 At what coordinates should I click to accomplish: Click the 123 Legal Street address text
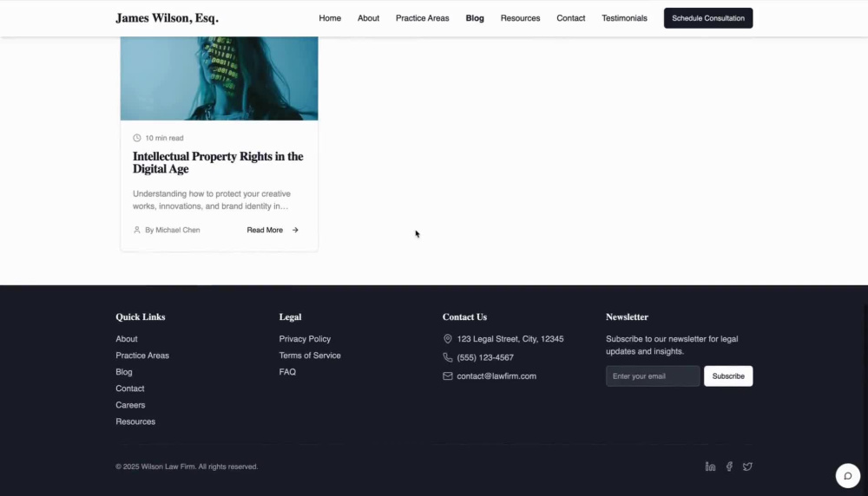click(510, 339)
